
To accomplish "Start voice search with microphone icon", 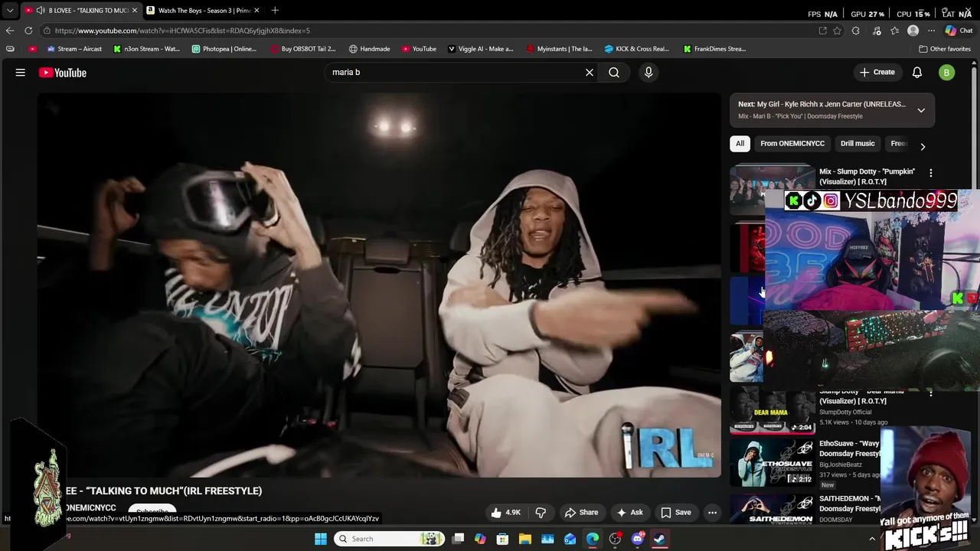I will (x=648, y=72).
